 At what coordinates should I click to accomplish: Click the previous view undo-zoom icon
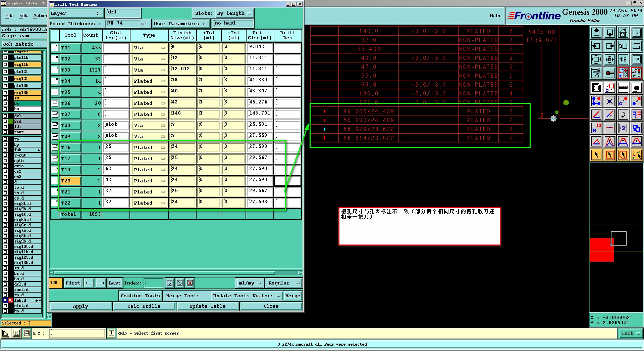click(x=623, y=46)
